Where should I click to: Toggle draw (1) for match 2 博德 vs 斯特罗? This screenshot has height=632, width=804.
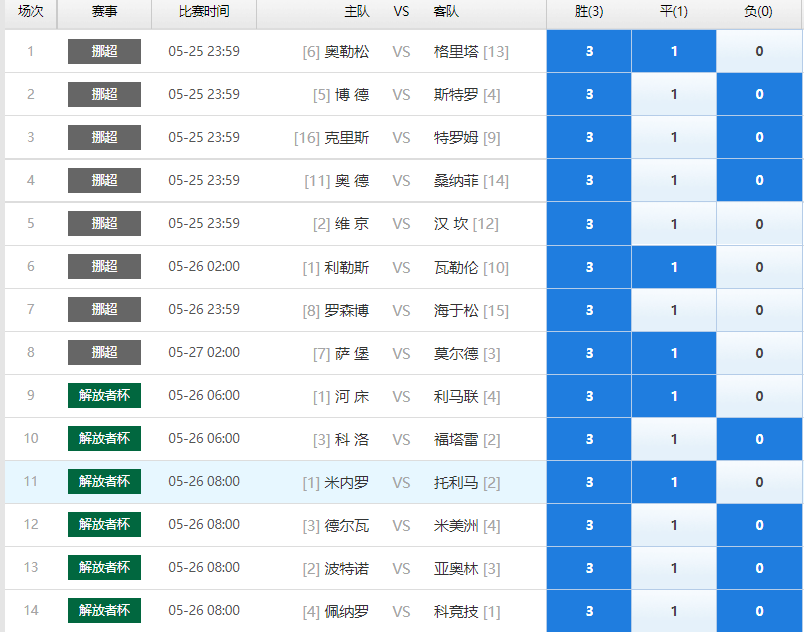(674, 94)
